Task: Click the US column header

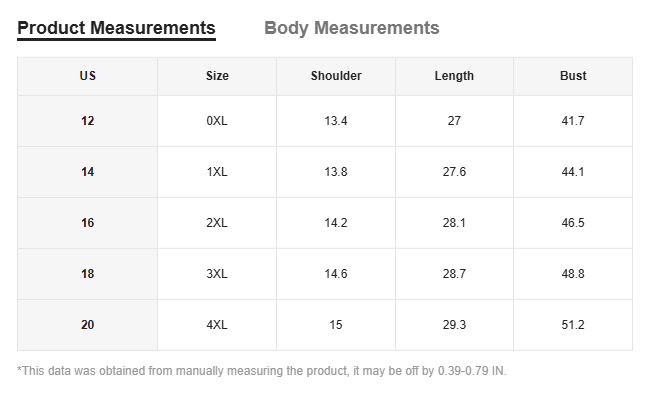Action: point(87,76)
